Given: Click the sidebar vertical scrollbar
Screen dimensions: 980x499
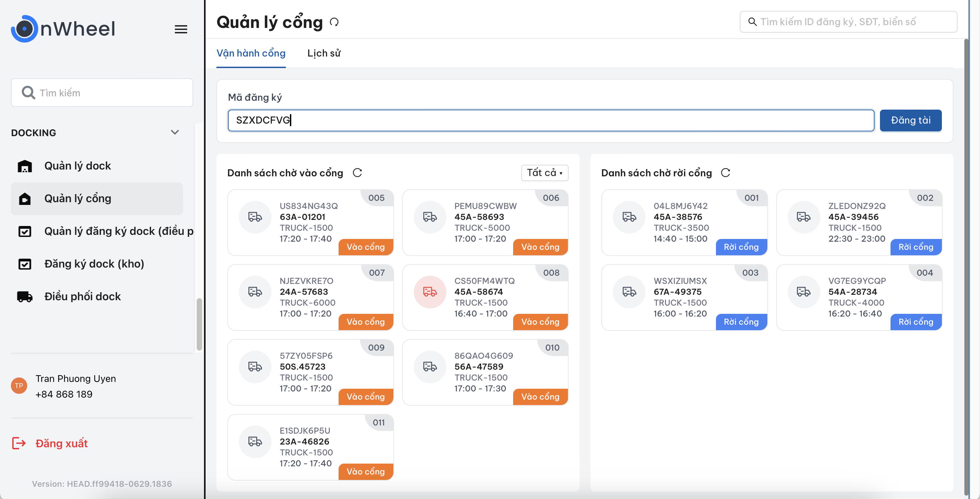Looking at the screenshot, I should click(x=199, y=324).
